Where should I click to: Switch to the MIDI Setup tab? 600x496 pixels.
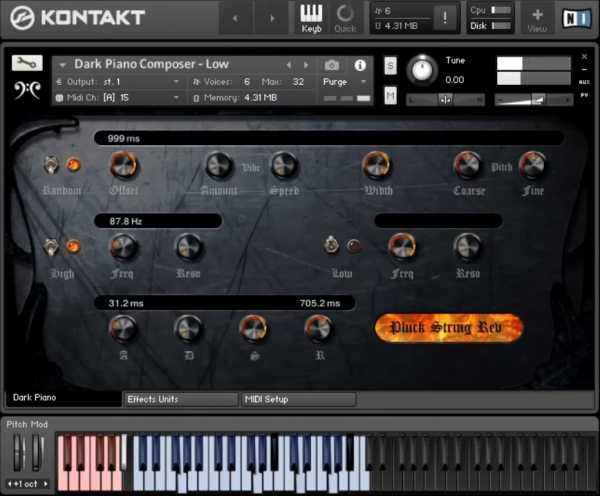298,399
